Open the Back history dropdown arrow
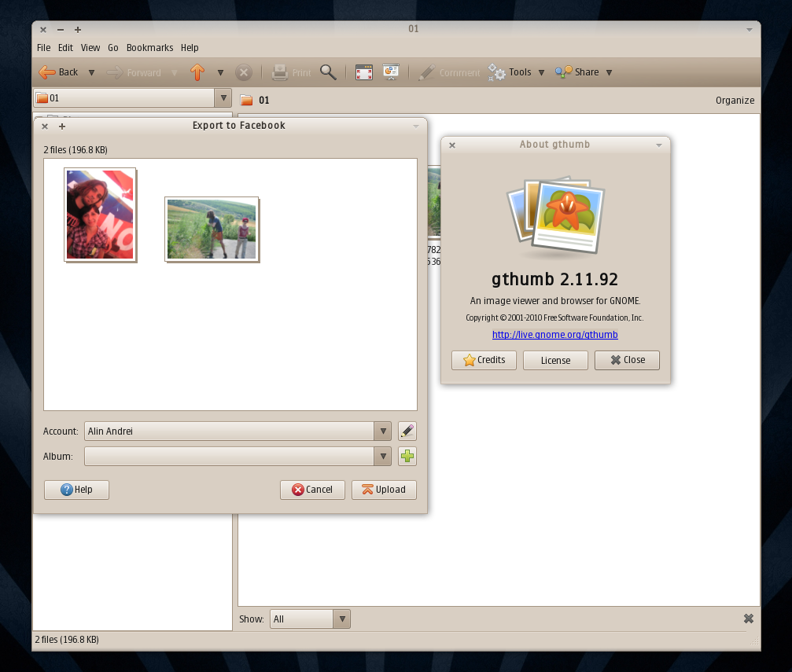The height and width of the screenshot is (672, 792). pos(91,73)
